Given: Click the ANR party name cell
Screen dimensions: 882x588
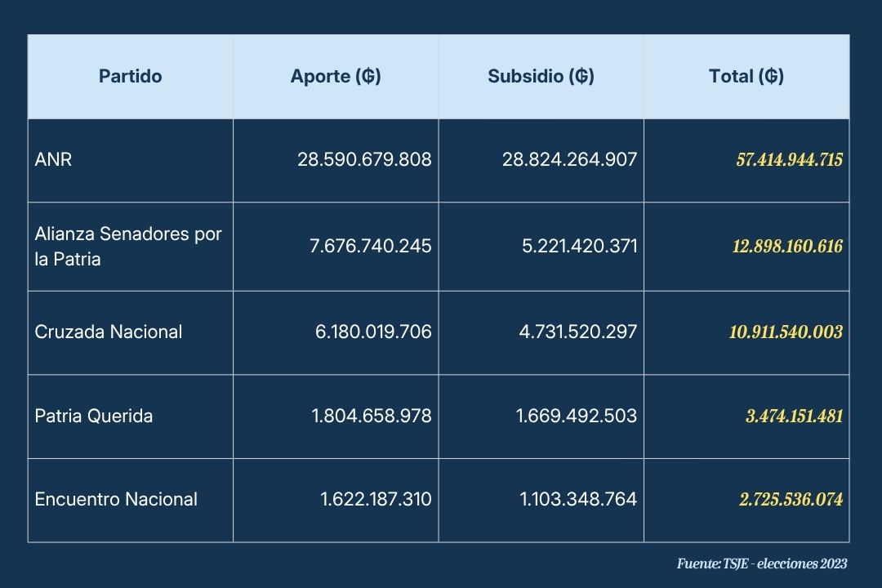Looking at the screenshot, I should click(54, 160).
